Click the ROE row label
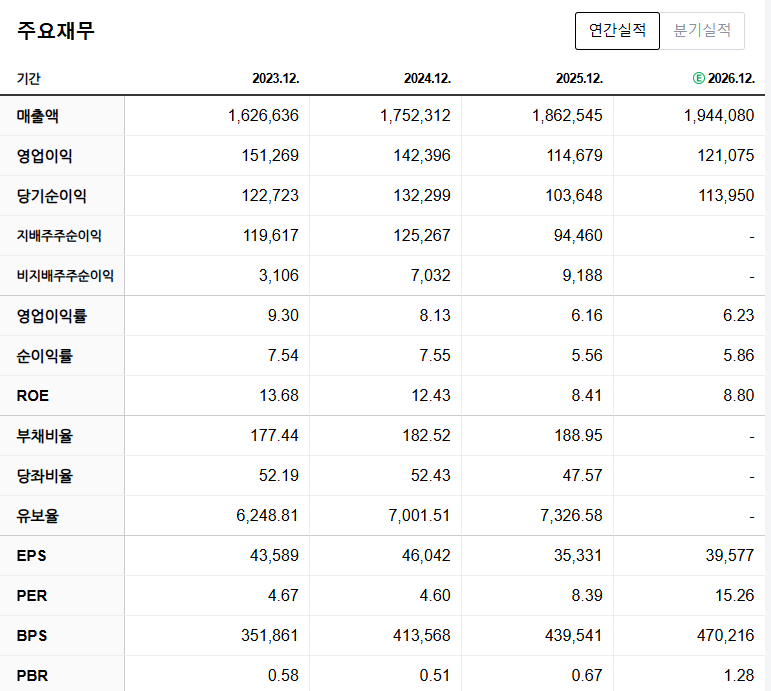Image resolution: width=771 pixels, height=691 pixels. pyautogui.click(x=32, y=395)
